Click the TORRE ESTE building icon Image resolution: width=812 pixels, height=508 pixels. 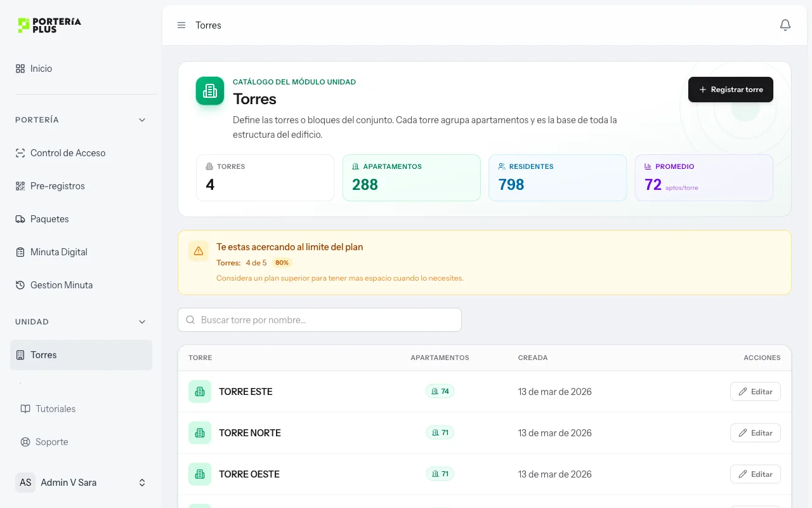tap(200, 392)
